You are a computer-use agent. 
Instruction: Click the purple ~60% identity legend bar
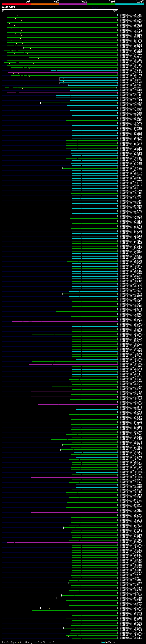point(73,4)
